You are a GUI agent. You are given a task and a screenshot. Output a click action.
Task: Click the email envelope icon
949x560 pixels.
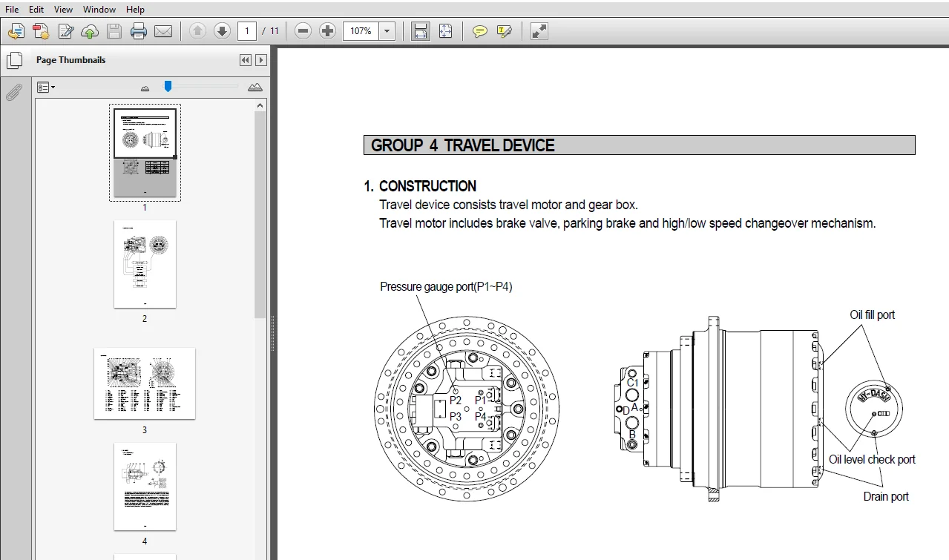(x=163, y=31)
